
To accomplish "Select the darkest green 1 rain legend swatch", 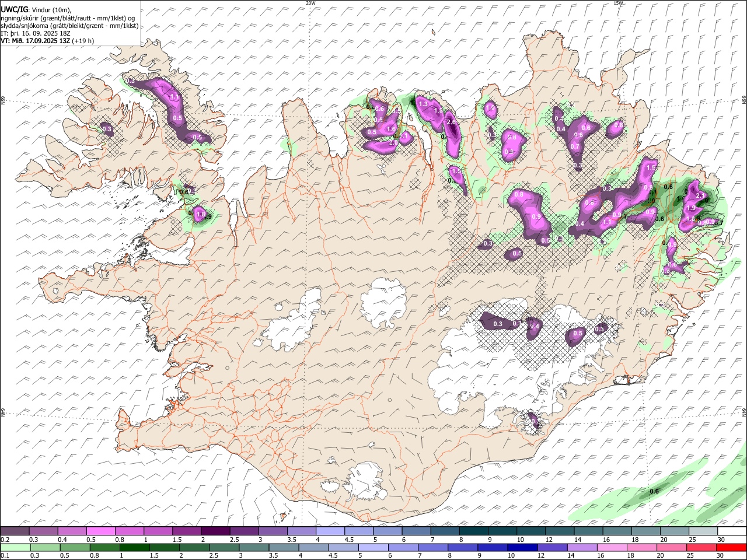I will 135,547.
